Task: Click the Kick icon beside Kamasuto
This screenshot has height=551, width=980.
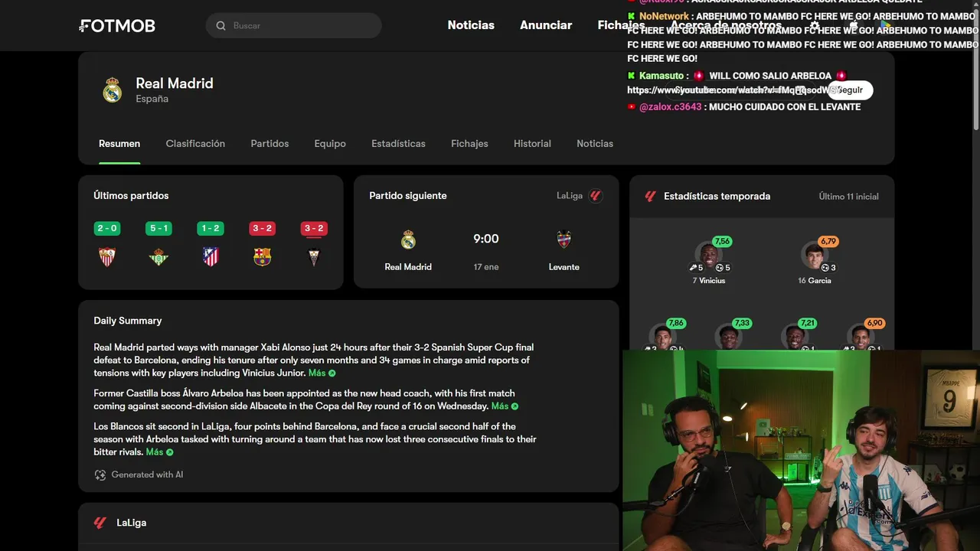Action: click(632, 76)
